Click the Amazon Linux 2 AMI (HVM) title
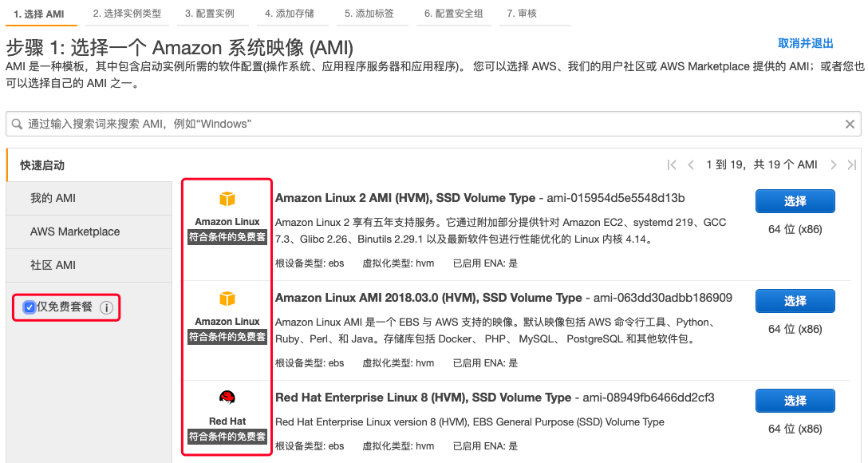 [405, 198]
